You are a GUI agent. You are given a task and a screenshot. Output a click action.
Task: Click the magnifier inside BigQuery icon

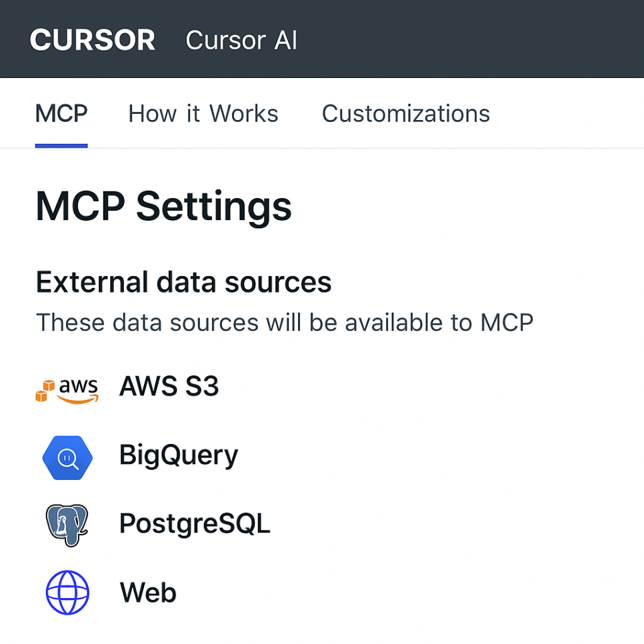(x=68, y=458)
